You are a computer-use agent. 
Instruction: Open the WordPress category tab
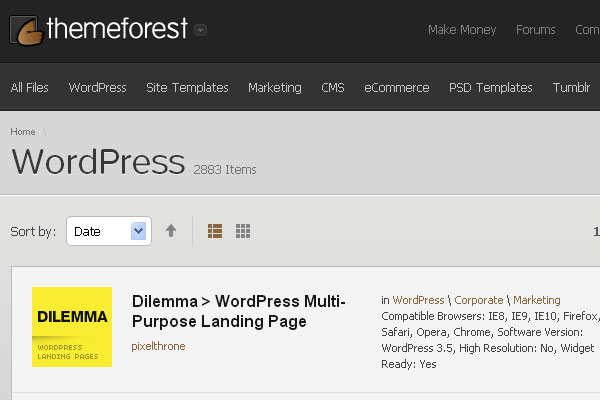click(x=98, y=88)
